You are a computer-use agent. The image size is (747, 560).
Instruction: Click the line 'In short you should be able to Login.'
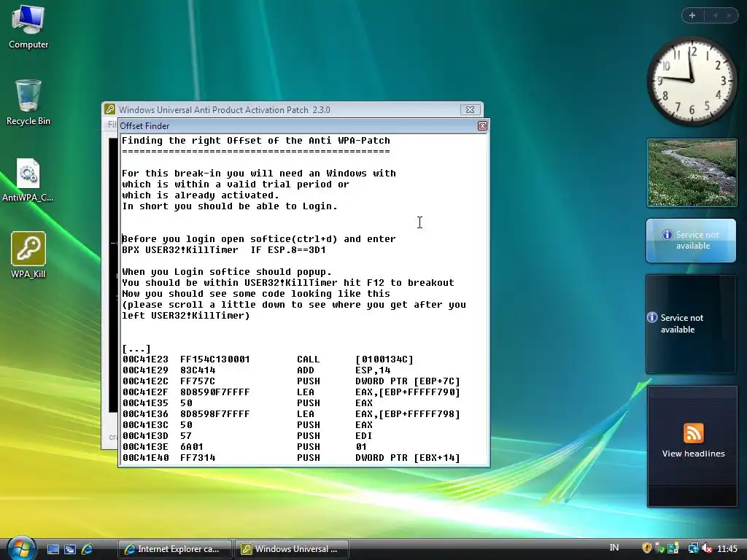230,206
